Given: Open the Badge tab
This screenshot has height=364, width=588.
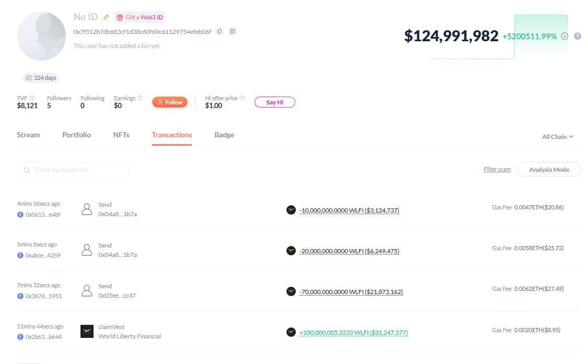Looking at the screenshot, I should [x=224, y=135].
